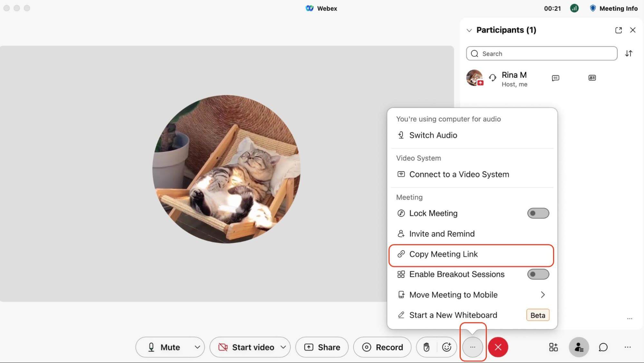644x363 pixels.
Task: Click the Start video camera icon
Action: tap(223, 347)
